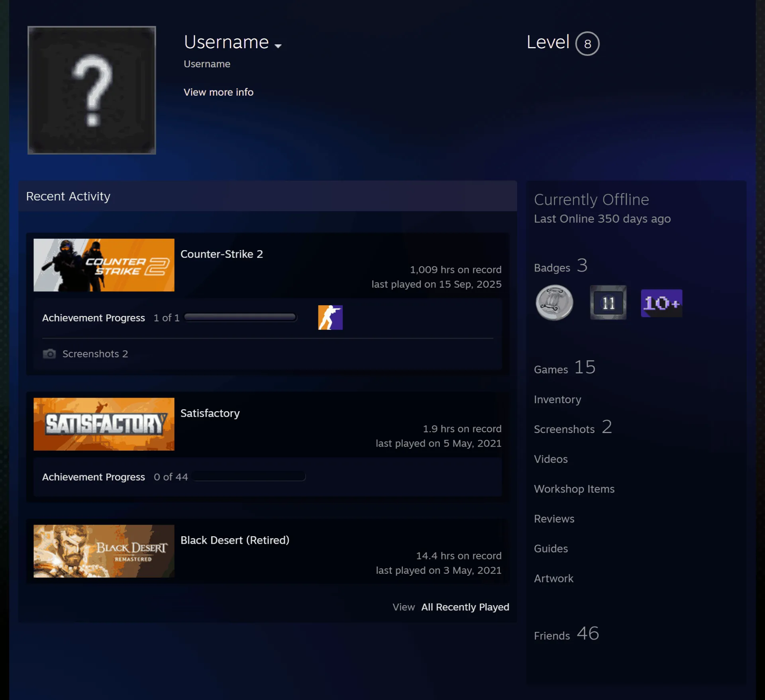This screenshot has height=700, width=765.
Task: Open the Counter-Strike 2 achievement icon
Action: tap(330, 318)
